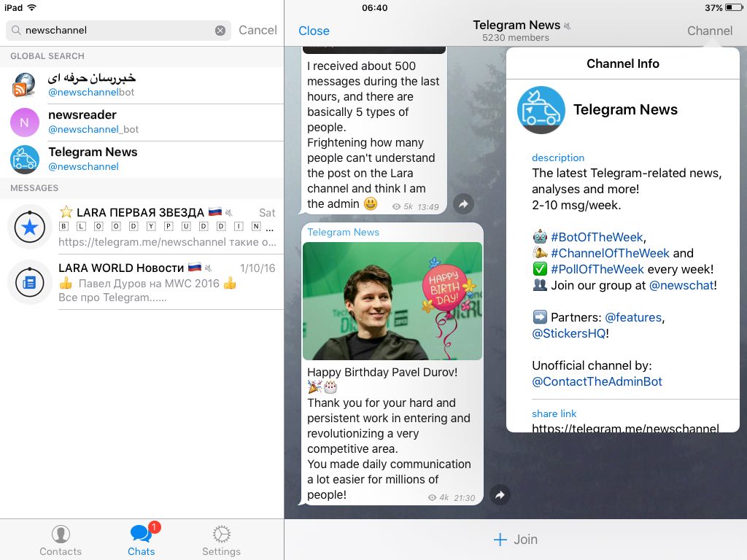Join the Telegram News channel
Image resolution: width=747 pixels, height=560 pixels.
516,540
